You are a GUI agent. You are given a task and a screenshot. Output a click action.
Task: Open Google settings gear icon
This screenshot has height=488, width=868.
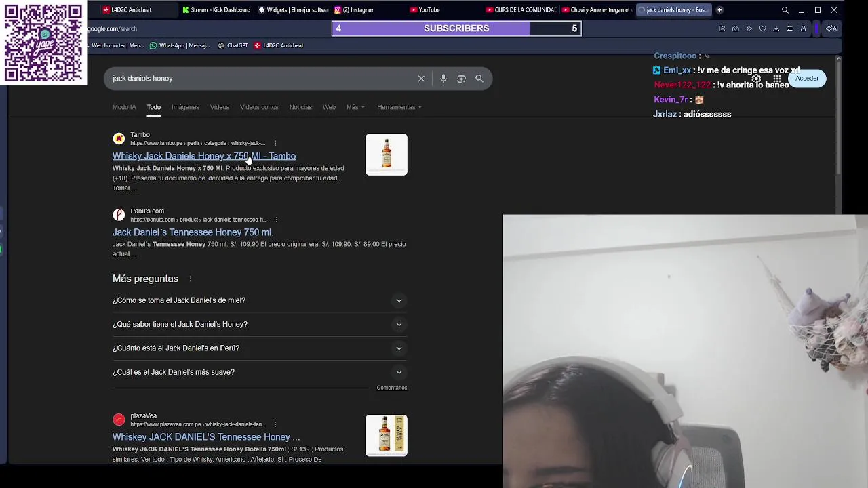756,79
